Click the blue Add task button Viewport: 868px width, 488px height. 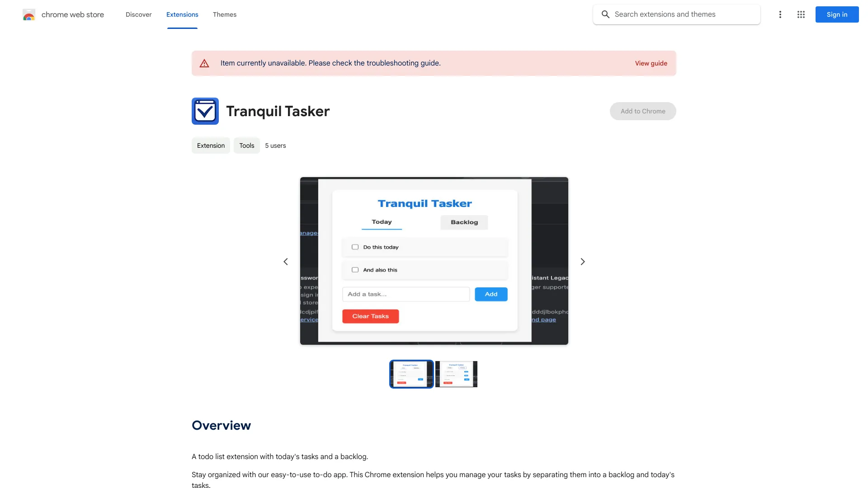(491, 294)
